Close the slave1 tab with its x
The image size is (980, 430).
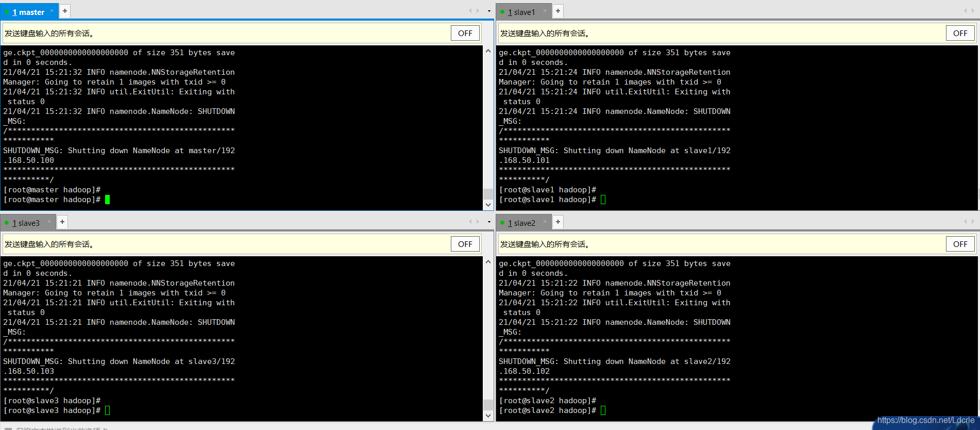click(x=545, y=11)
